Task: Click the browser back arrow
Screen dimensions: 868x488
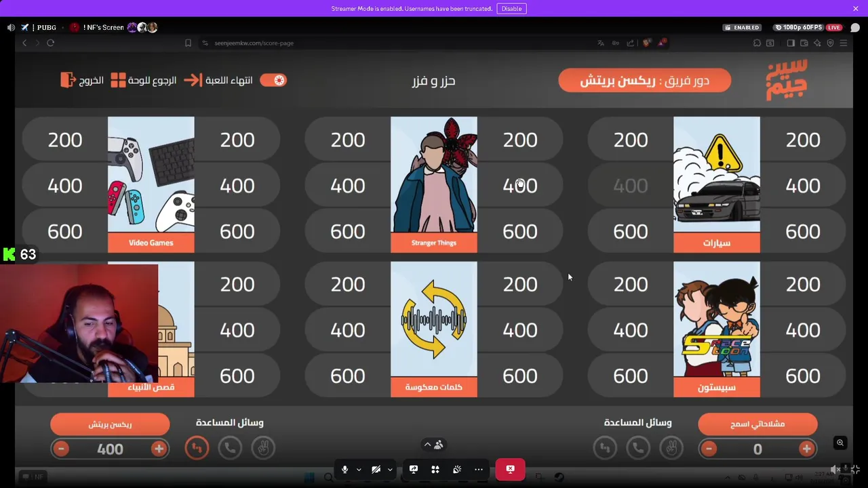Action: pyautogui.click(x=24, y=43)
